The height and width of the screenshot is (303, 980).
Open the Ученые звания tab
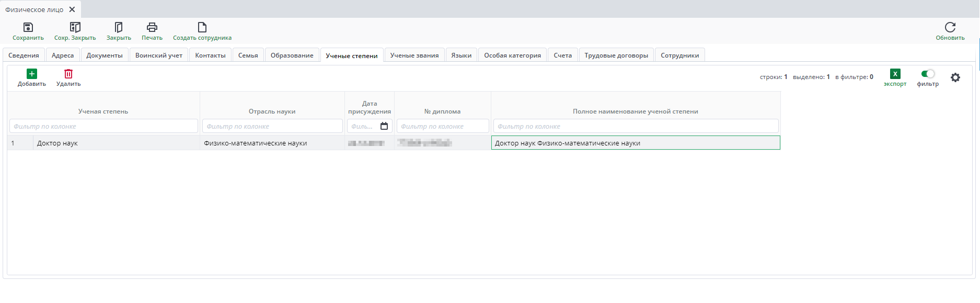click(x=414, y=55)
